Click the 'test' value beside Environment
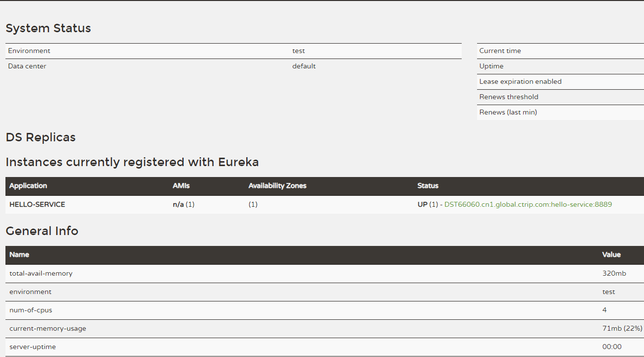Viewport: 644px width, 357px height. click(x=299, y=51)
